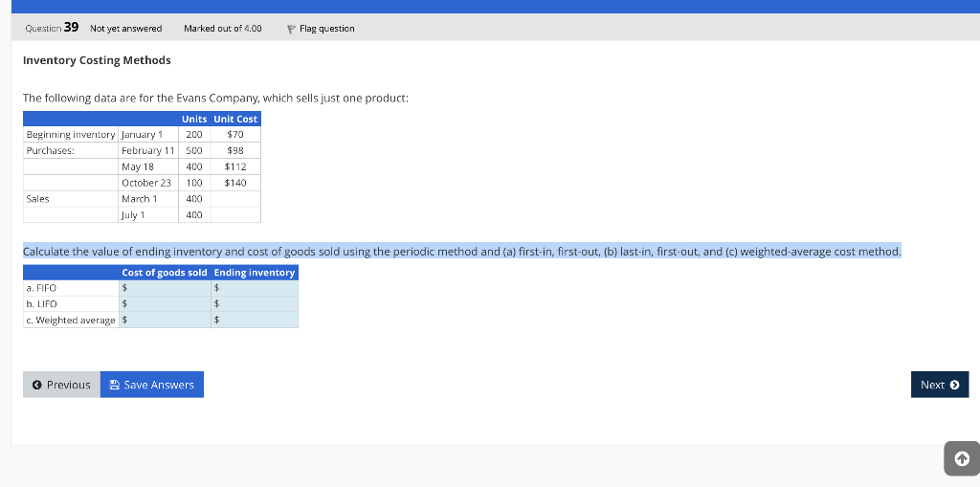This screenshot has height=487, width=980.
Task: Click the Unit Cost column header
Action: pos(235,119)
